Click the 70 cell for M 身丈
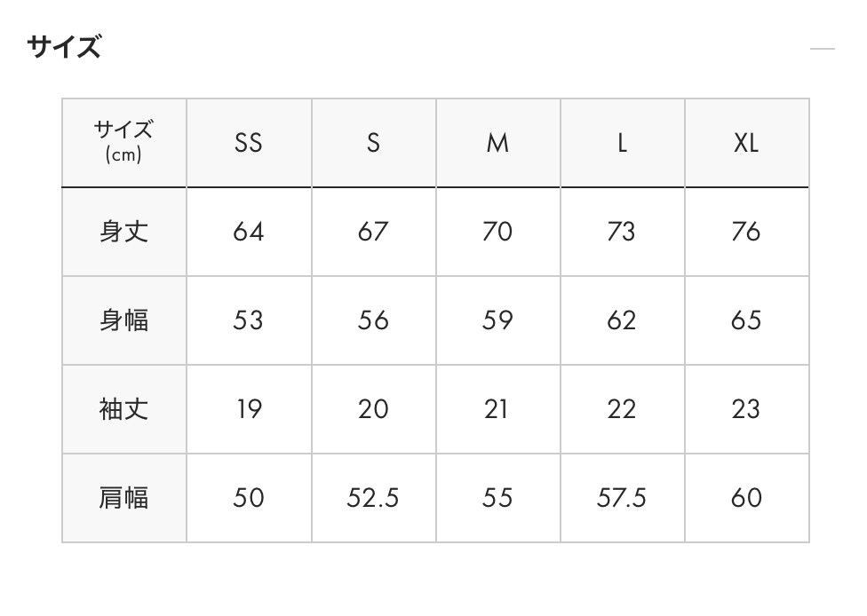 click(497, 232)
